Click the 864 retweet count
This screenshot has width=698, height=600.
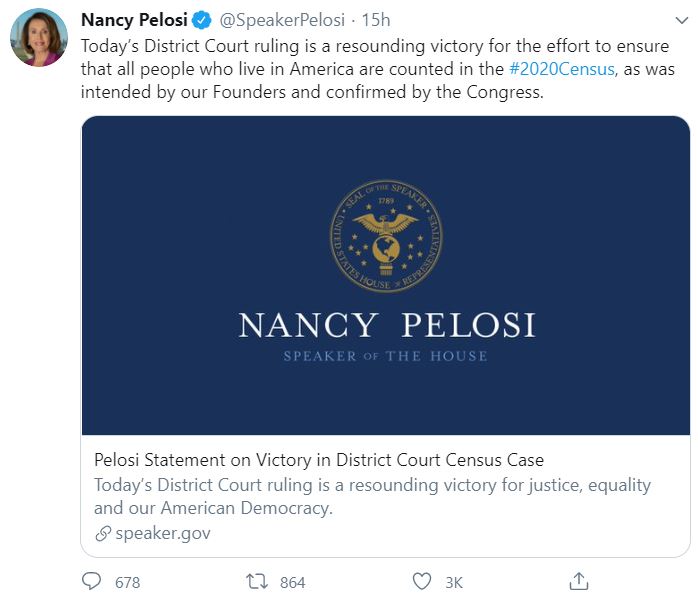(293, 582)
